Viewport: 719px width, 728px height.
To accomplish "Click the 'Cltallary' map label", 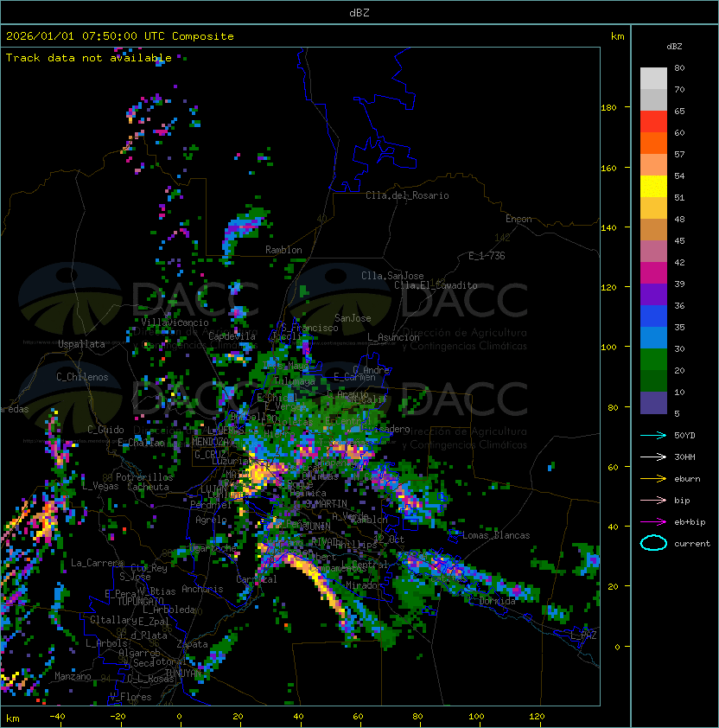I will [x=113, y=620].
